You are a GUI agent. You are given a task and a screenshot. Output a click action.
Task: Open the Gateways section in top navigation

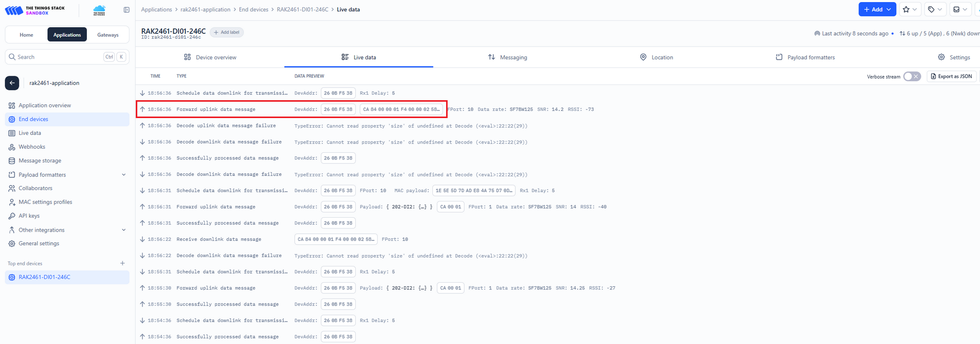108,35
